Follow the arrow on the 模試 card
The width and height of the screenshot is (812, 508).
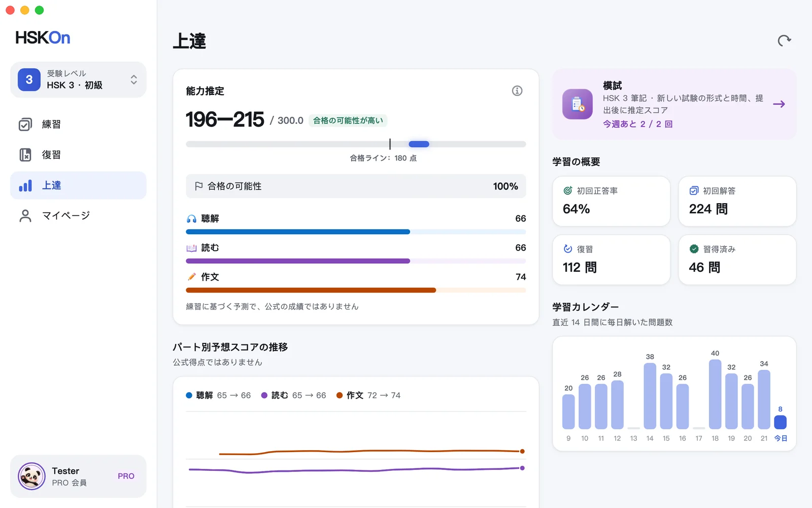[x=779, y=104]
